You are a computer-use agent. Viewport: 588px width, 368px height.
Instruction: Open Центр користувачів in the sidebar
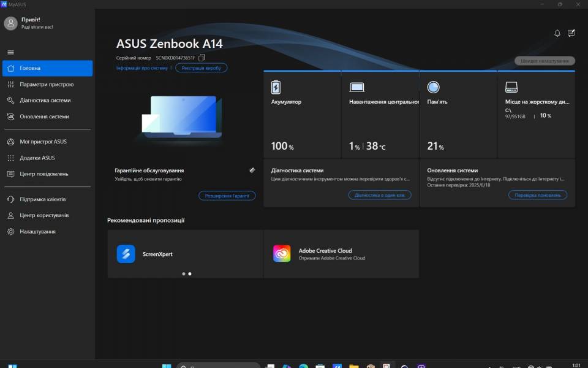[x=47, y=215]
